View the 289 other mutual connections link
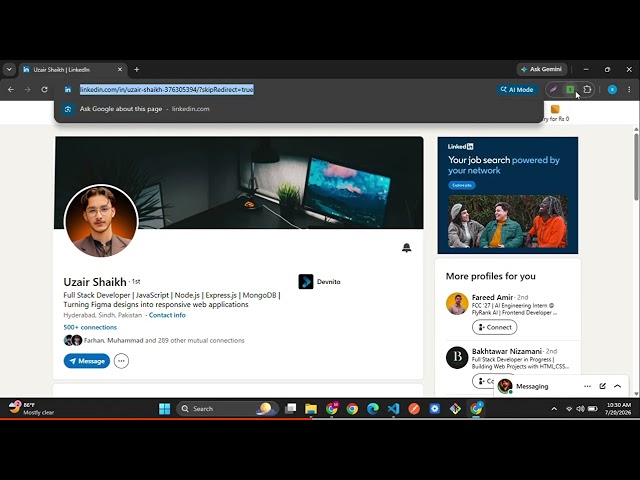The image size is (640, 480). [x=164, y=340]
